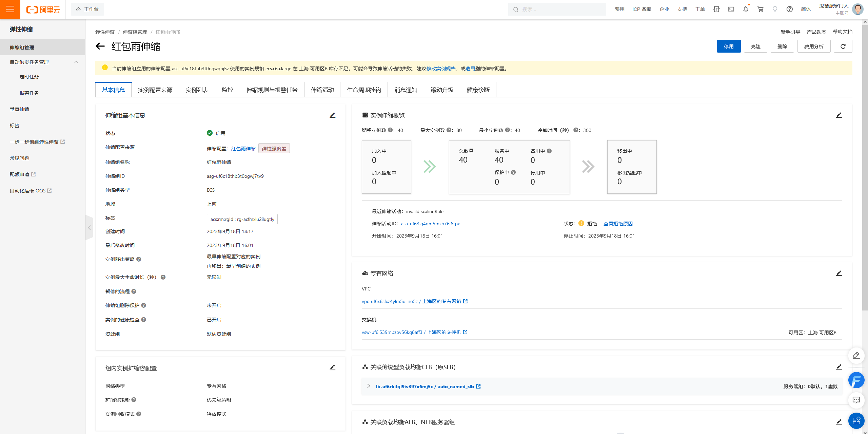
Task: Edit 关联传统型负载均衡CLB pencil icon
Action: tap(839, 367)
